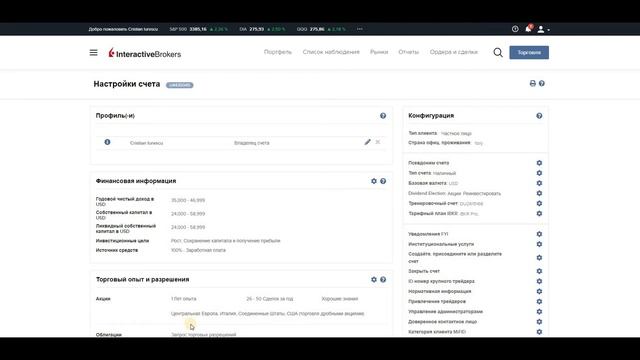Configure Институциональные услуги via its gear
640x360 pixels.
539,244
